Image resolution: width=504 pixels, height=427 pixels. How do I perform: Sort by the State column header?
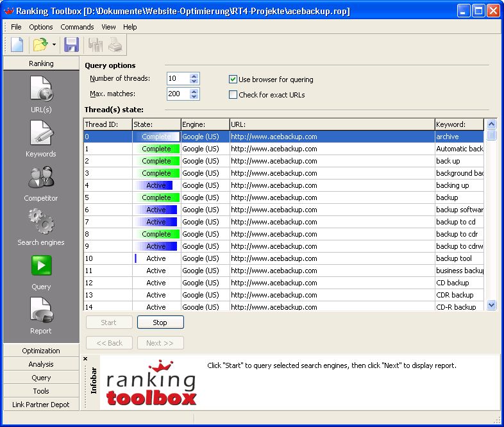(156, 124)
